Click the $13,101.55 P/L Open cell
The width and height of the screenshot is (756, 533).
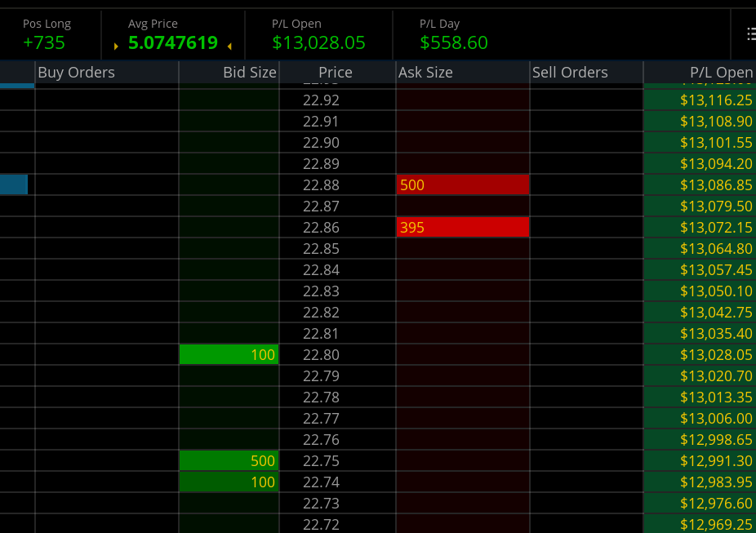pyautogui.click(x=700, y=143)
